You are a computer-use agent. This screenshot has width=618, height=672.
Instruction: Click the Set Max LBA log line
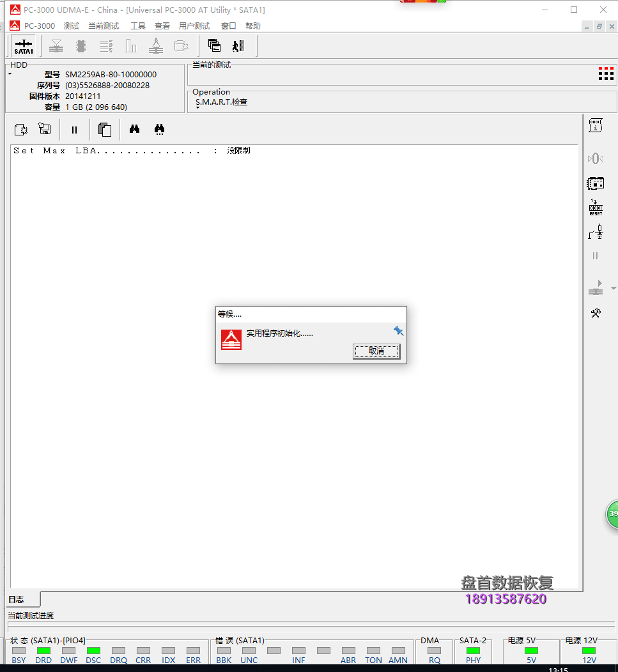click(132, 150)
